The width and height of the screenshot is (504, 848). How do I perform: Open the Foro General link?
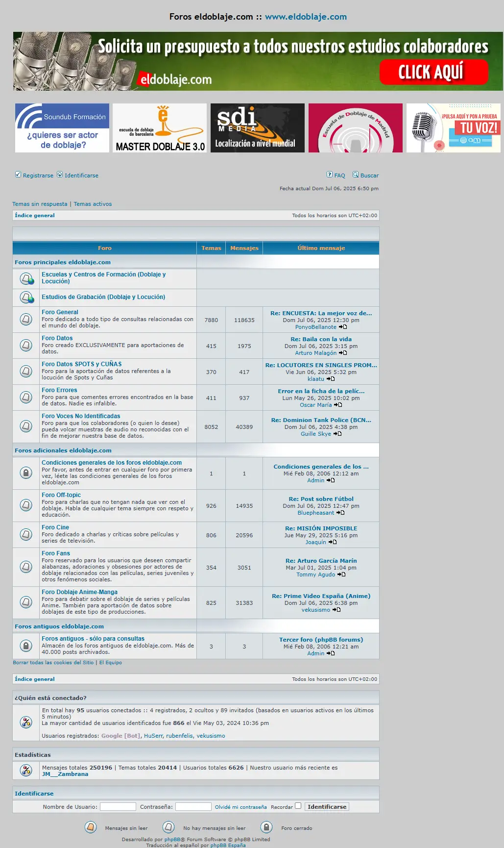(60, 312)
